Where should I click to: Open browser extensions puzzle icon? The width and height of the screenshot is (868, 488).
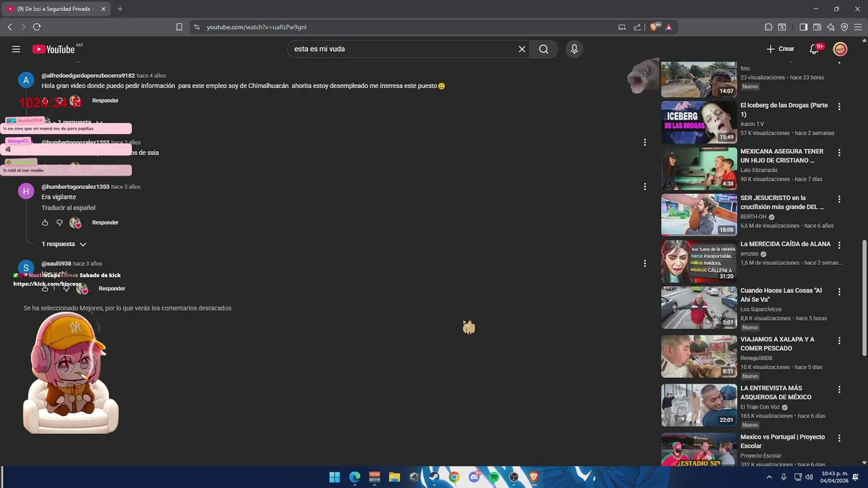(x=768, y=27)
